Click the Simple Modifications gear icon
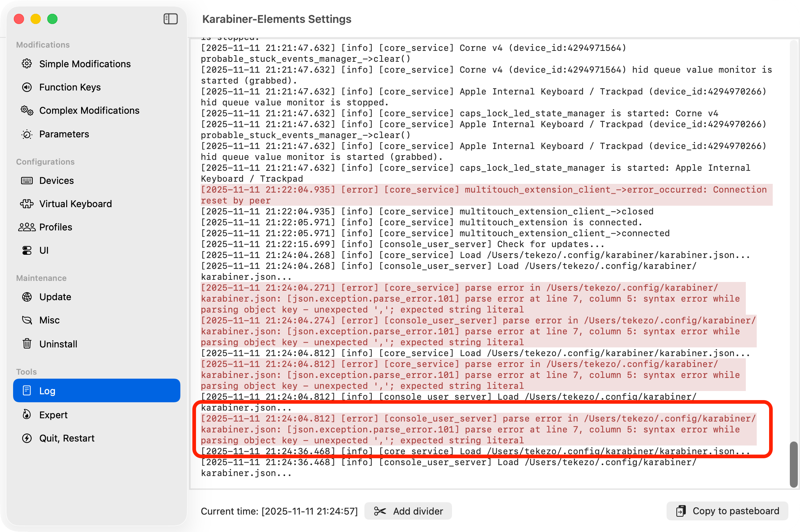This screenshot has height=532, width=800. point(27,64)
